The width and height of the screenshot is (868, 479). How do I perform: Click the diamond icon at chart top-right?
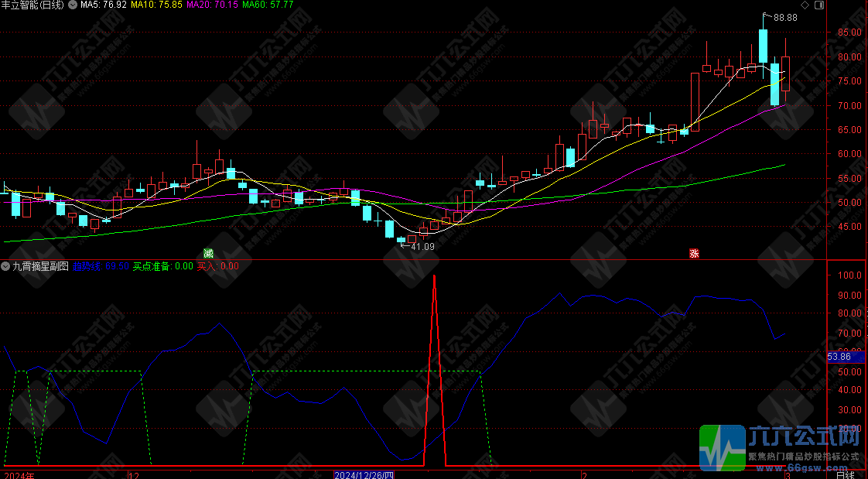(805, 5)
